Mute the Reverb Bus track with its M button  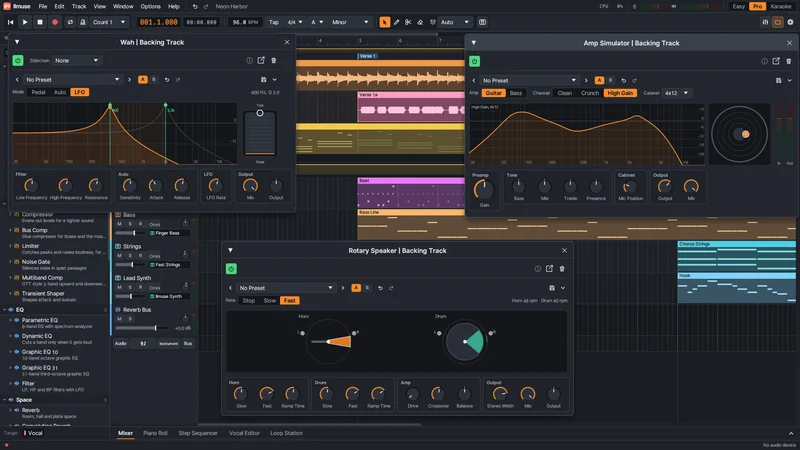click(x=119, y=319)
